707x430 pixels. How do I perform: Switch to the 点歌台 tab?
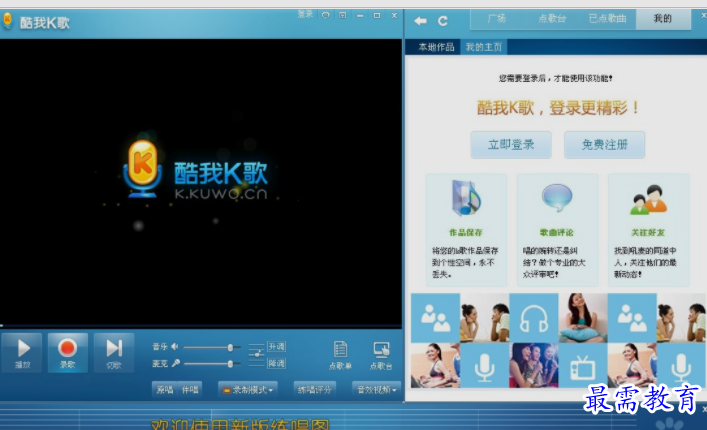[552, 19]
